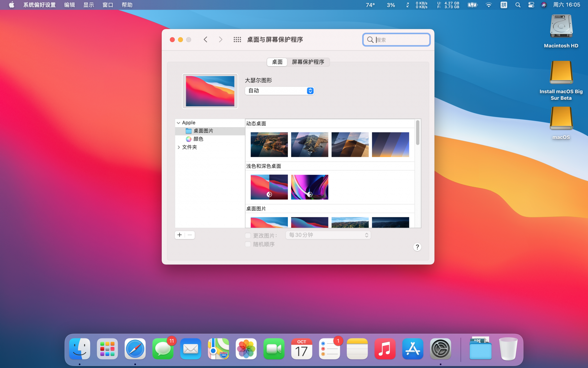
Task: Open Siri from the menu bar
Action: click(x=544, y=5)
